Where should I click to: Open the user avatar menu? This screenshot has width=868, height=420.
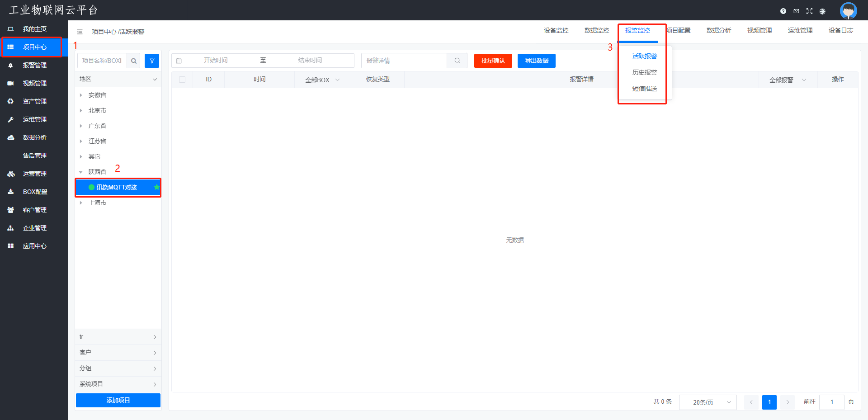[848, 10]
